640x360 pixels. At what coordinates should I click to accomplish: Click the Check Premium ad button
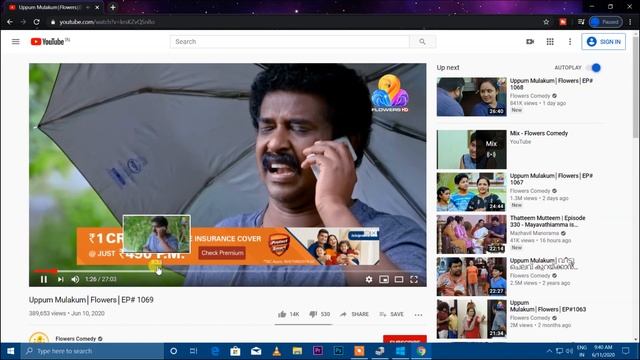(222, 253)
